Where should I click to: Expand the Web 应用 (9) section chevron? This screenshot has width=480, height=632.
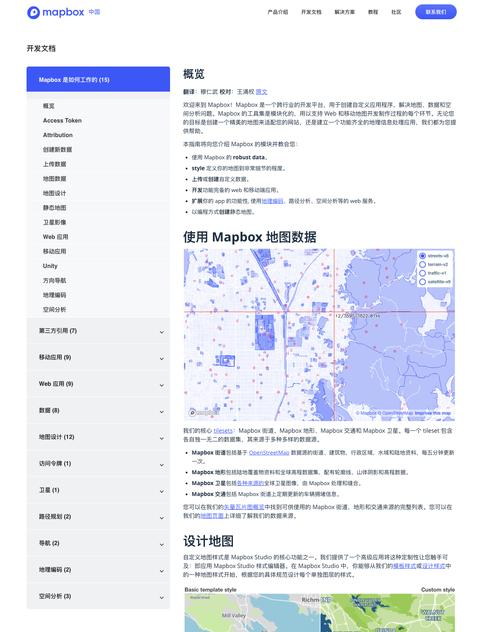(x=162, y=385)
